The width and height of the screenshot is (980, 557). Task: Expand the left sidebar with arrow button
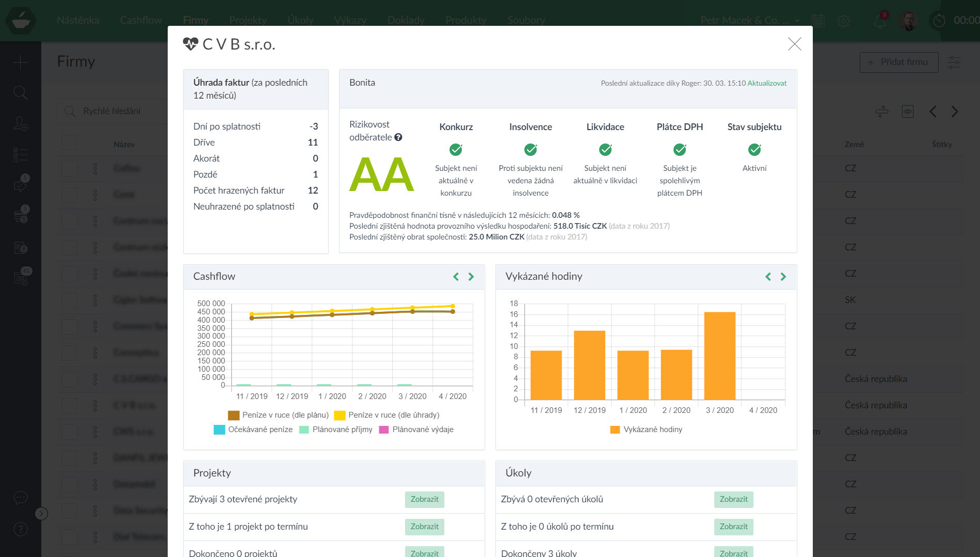coord(41,513)
